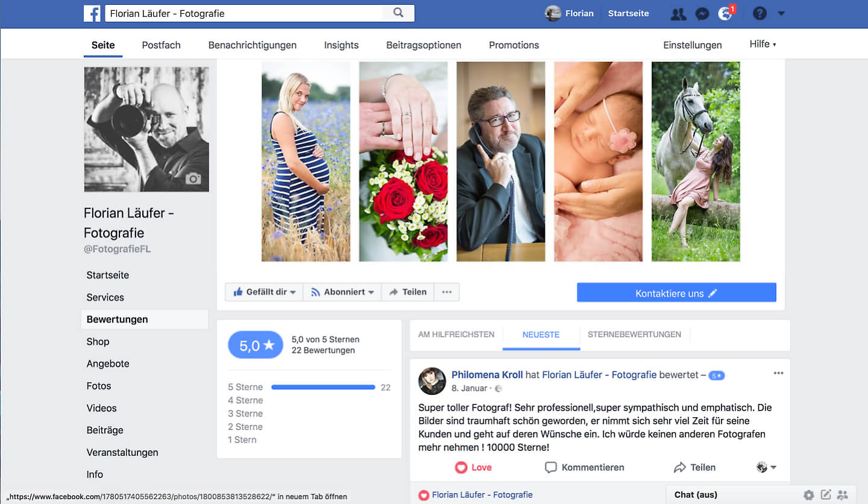Open the Help question mark icon
Viewport: 868px width, 504px height.
759,13
